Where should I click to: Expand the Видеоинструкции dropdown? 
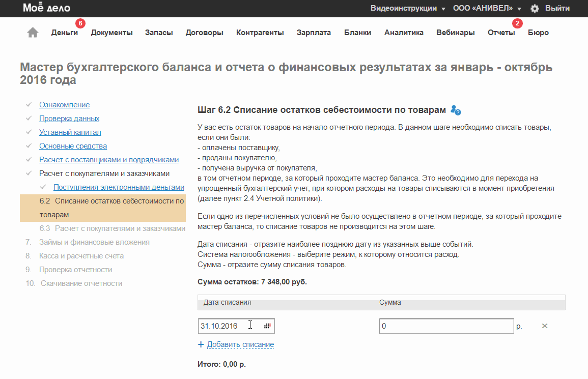click(x=408, y=9)
